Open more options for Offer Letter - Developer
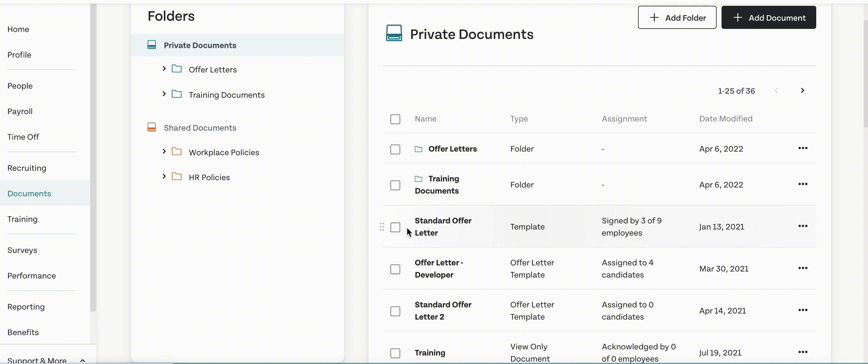Screen dimensions: 868x364 coord(803,268)
